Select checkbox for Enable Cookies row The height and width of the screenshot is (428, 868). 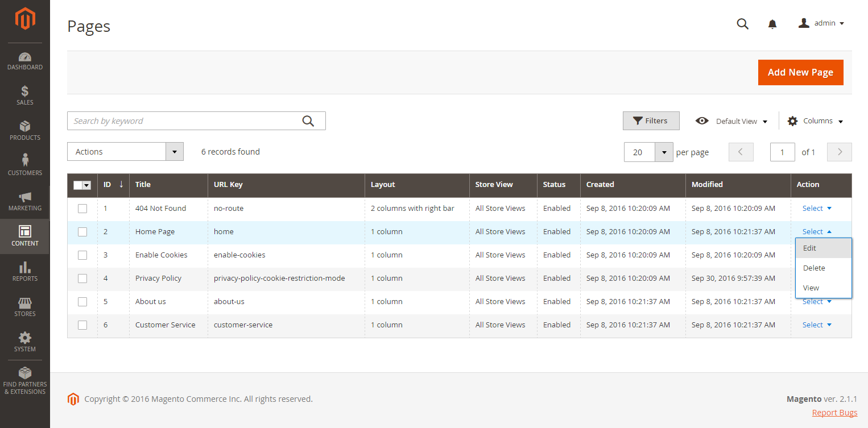pyautogui.click(x=82, y=255)
